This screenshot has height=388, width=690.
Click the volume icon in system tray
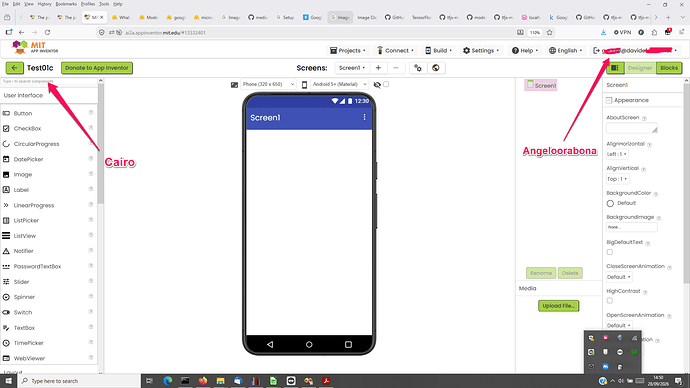point(621,381)
